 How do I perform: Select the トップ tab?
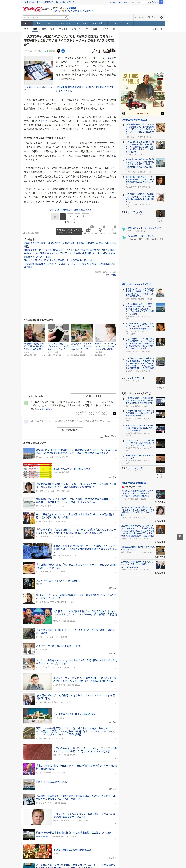[x=27, y=24]
